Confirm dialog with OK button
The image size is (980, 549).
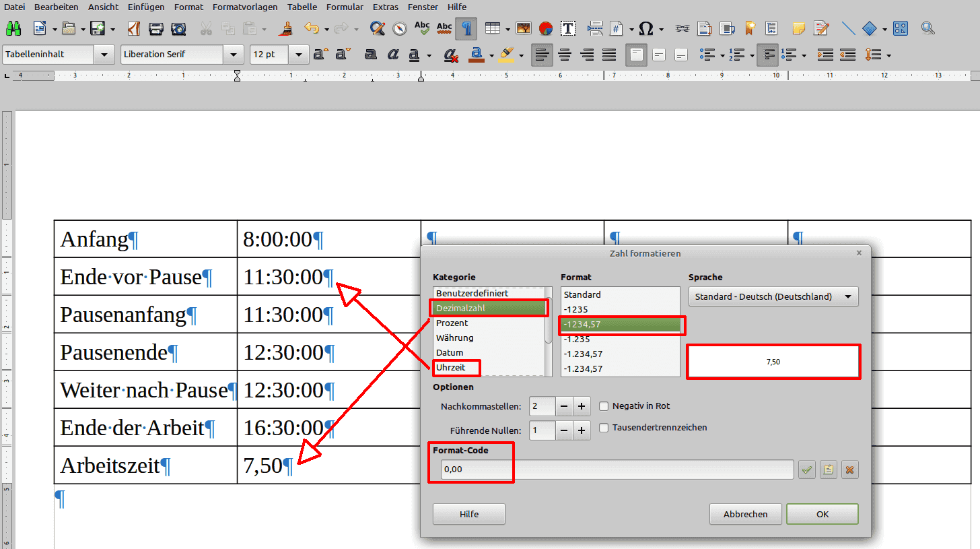(x=822, y=514)
